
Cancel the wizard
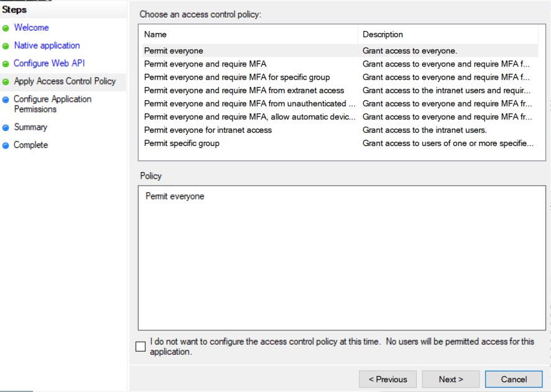tap(514, 380)
